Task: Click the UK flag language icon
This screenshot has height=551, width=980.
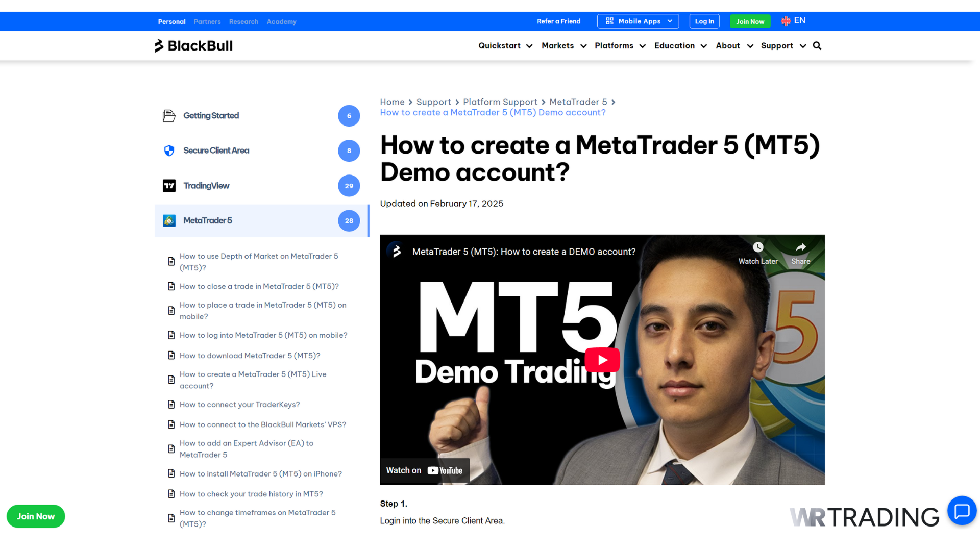Action: 786,21
